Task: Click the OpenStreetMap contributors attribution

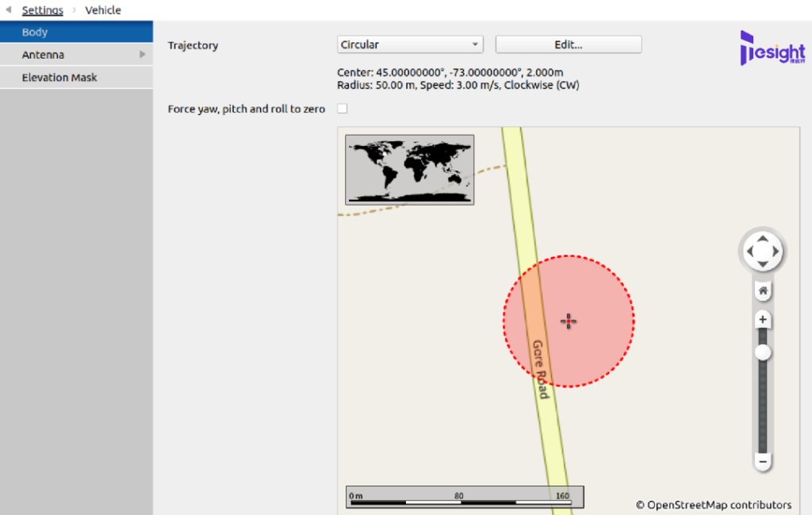Action: click(x=714, y=505)
